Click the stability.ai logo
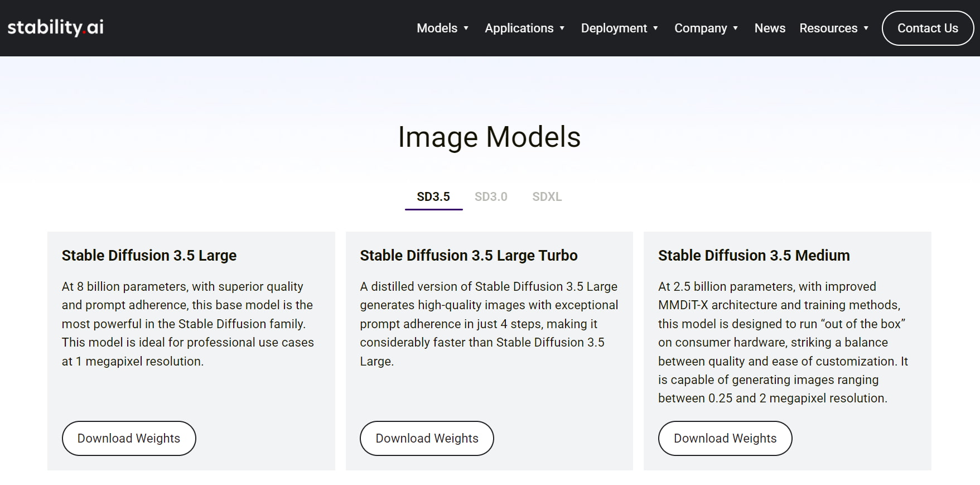Image resolution: width=980 pixels, height=485 pixels. coord(56,27)
